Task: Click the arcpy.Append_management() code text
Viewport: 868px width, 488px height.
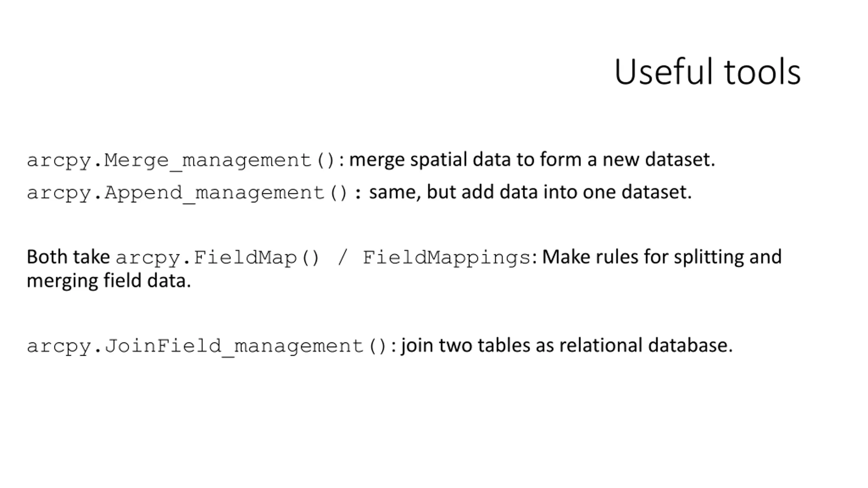Action: pyautogui.click(x=187, y=193)
